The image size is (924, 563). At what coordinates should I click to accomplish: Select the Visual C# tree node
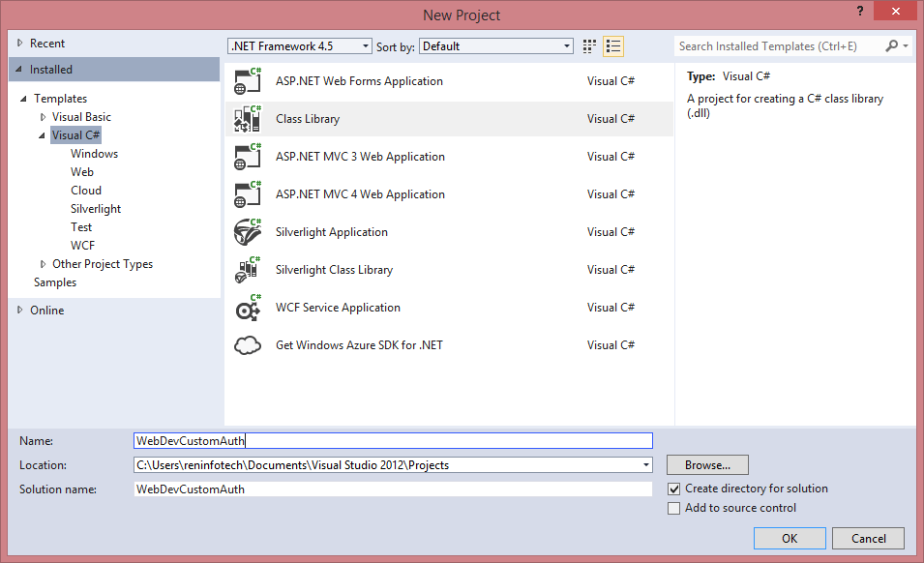(x=76, y=134)
